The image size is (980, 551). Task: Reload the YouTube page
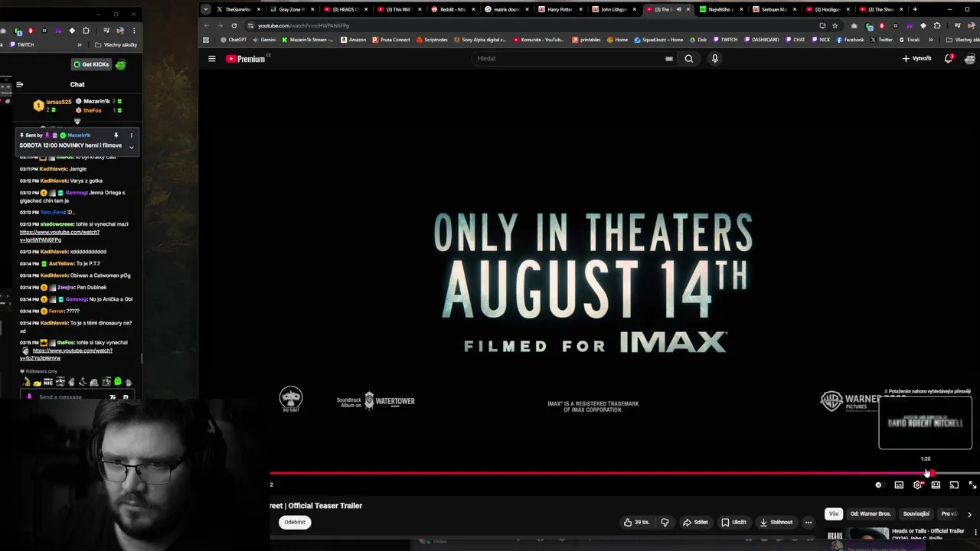(x=234, y=25)
